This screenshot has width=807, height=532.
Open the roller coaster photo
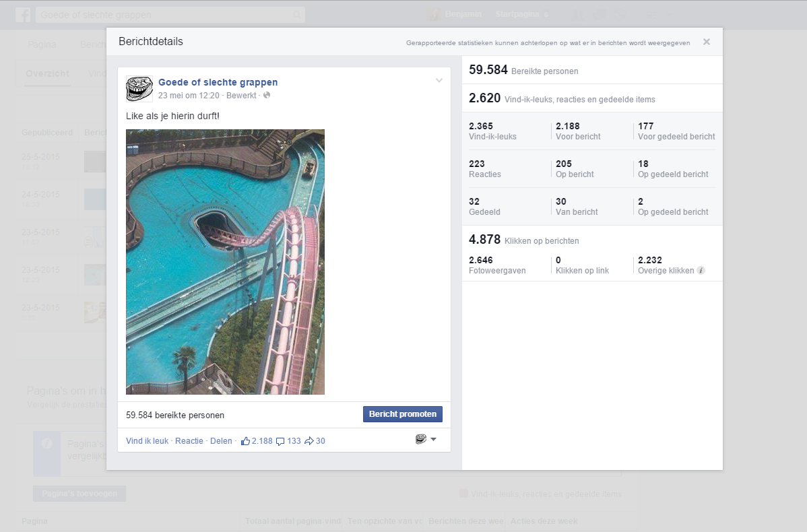point(226,262)
